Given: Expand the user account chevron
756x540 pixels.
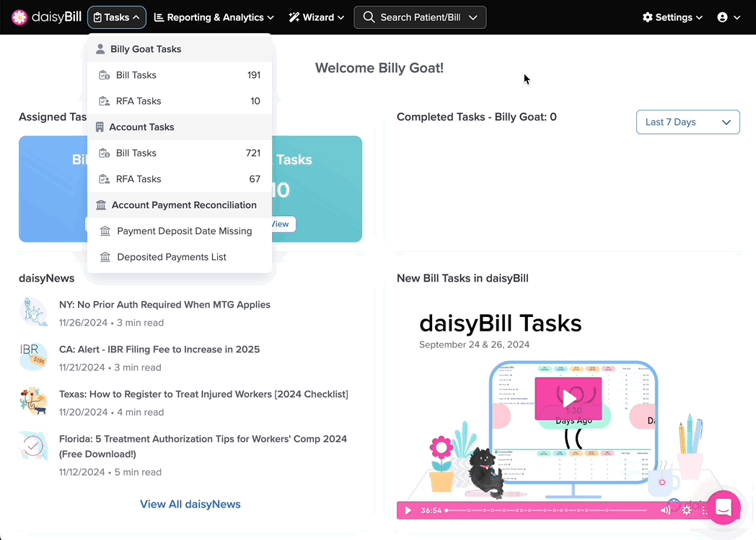Looking at the screenshot, I should tap(737, 18).
